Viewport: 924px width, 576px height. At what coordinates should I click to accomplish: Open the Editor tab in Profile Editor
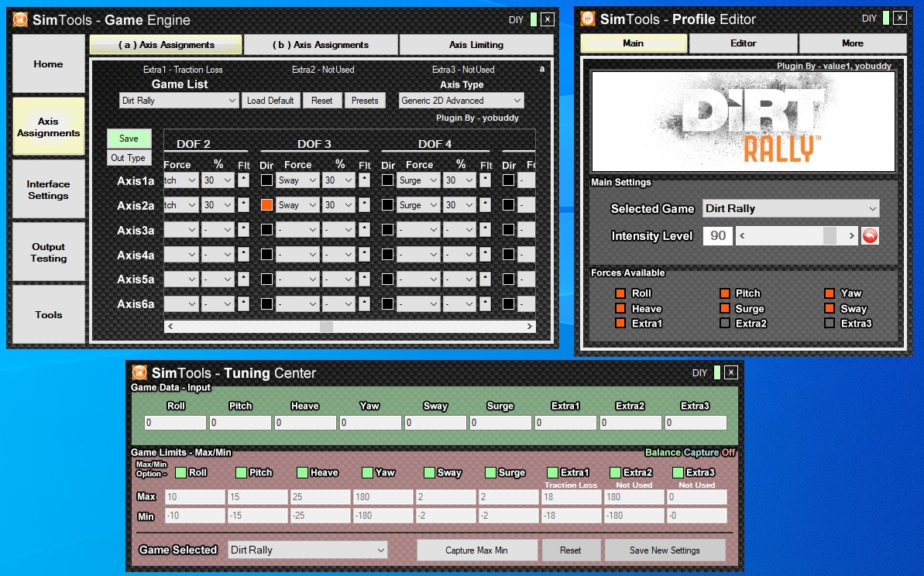point(743,43)
